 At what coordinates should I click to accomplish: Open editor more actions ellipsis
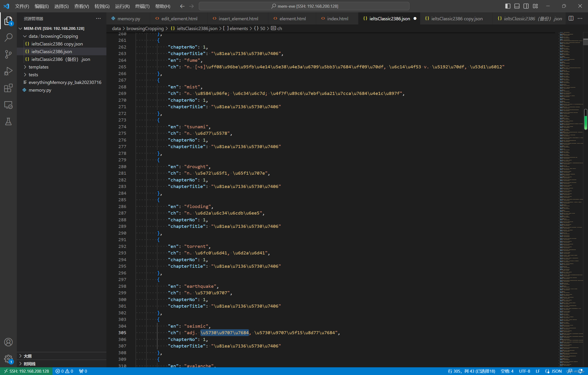tap(580, 19)
